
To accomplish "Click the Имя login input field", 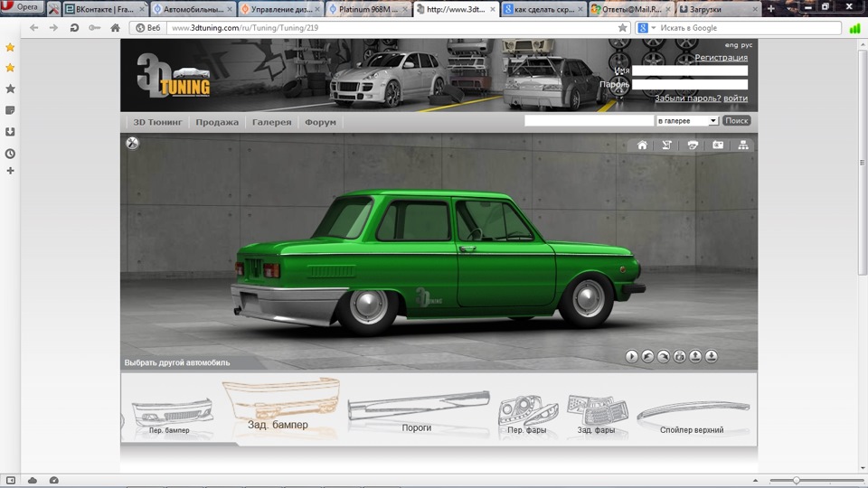I will click(689, 70).
